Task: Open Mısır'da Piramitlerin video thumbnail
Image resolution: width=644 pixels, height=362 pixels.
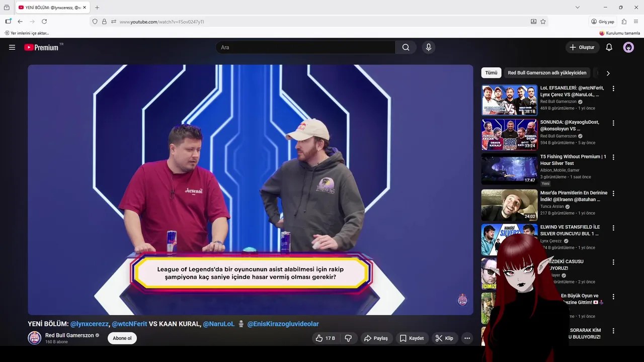Action: pyautogui.click(x=509, y=205)
